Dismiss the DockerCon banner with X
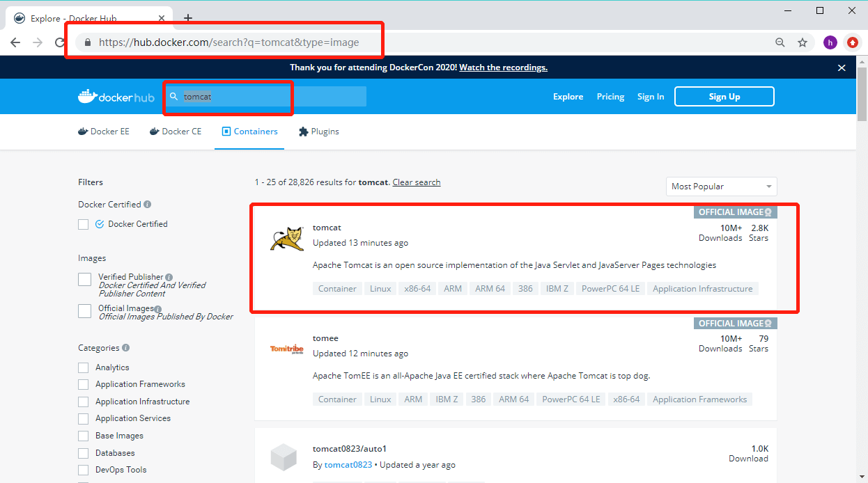Screen dimensions: 868x483 click(x=842, y=68)
